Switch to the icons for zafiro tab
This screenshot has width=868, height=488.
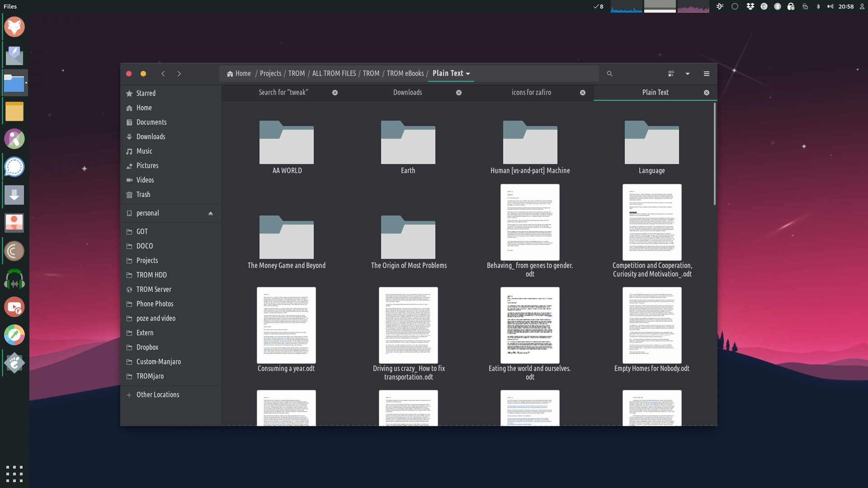point(531,92)
